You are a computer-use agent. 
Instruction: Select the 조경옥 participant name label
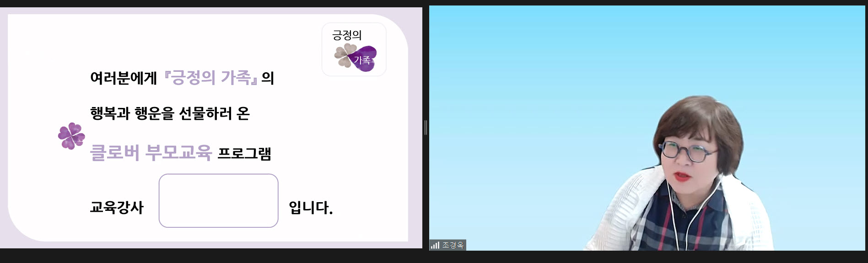[x=453, y=245]
